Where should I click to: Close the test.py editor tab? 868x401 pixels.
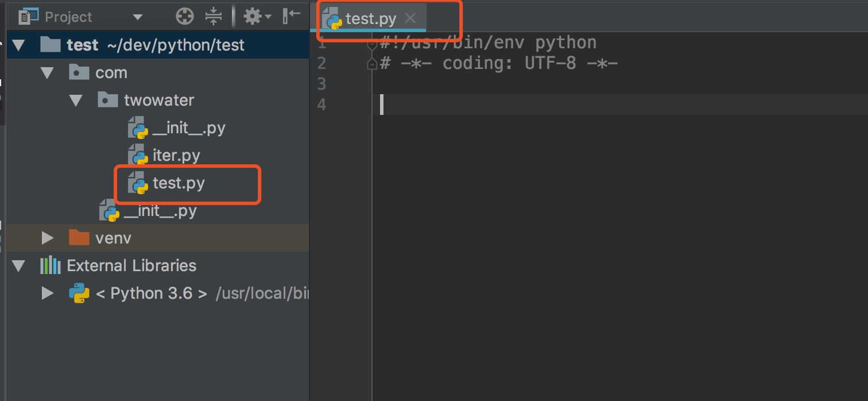410,18
